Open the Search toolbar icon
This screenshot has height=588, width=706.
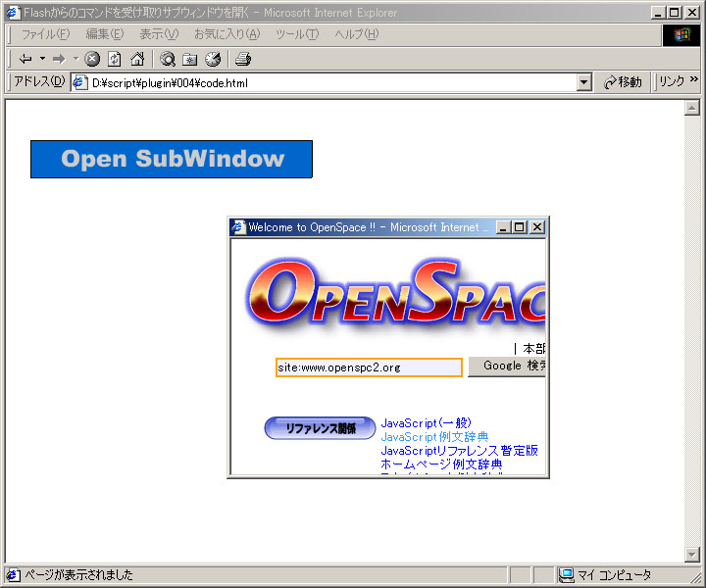[168, 59]
